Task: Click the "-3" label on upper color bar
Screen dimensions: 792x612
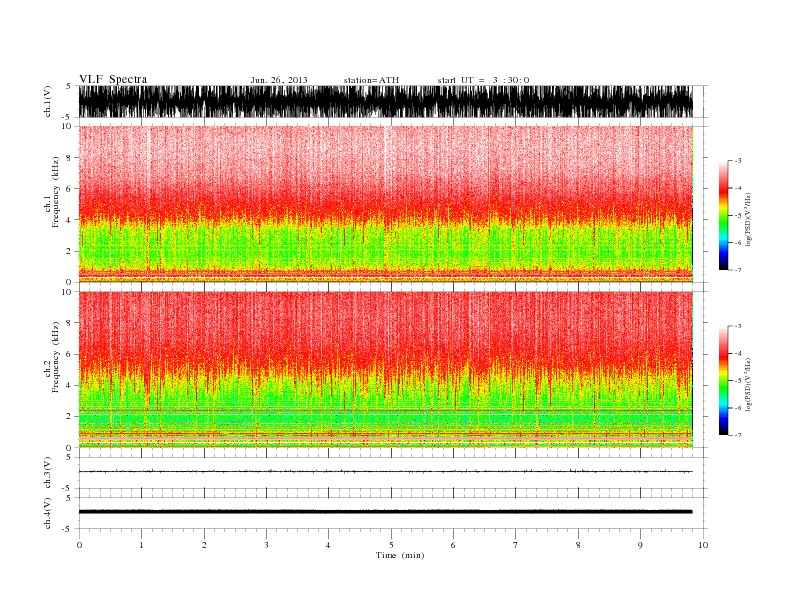Action: [738, 161]
